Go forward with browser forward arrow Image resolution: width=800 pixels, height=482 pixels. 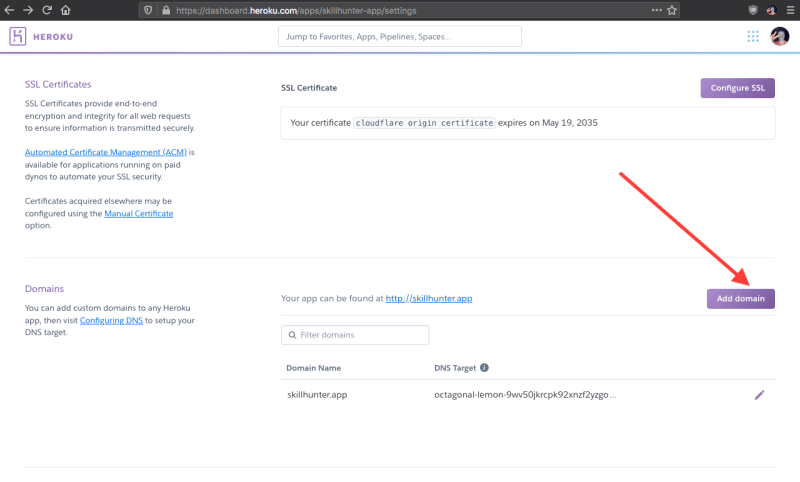[x=28, y=10]
